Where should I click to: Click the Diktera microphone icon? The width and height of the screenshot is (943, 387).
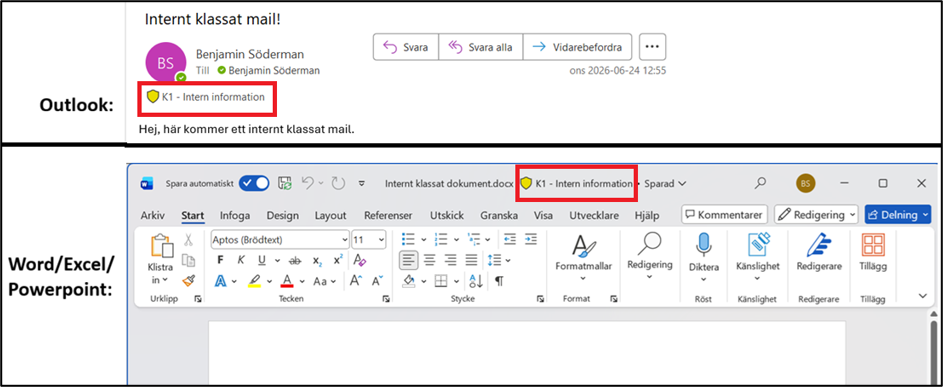[x=704, y=245]
